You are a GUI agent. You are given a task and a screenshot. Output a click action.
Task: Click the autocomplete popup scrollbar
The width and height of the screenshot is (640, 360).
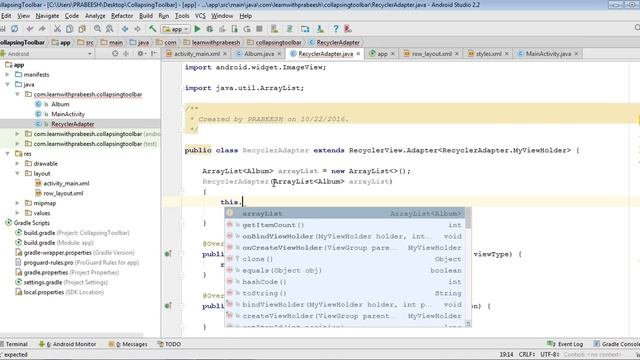point(469,218)
